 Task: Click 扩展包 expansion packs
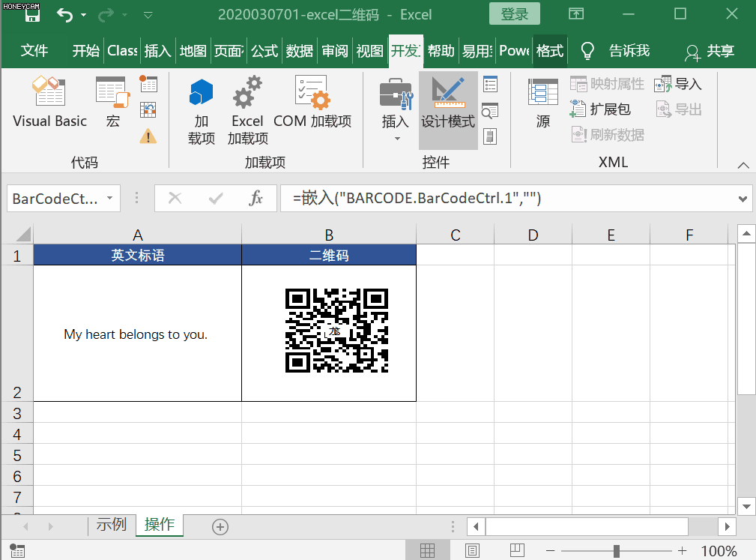click(600, 109)
